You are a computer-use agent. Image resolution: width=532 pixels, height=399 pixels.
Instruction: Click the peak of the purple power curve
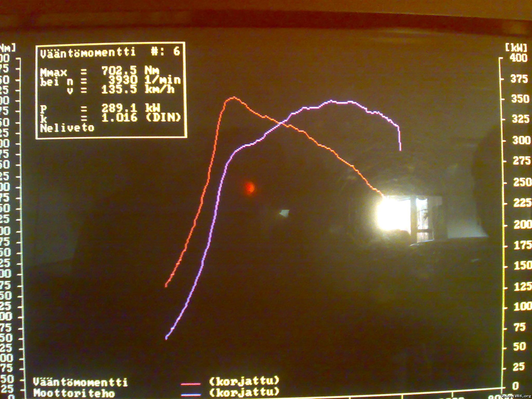(x=331, y=101)
